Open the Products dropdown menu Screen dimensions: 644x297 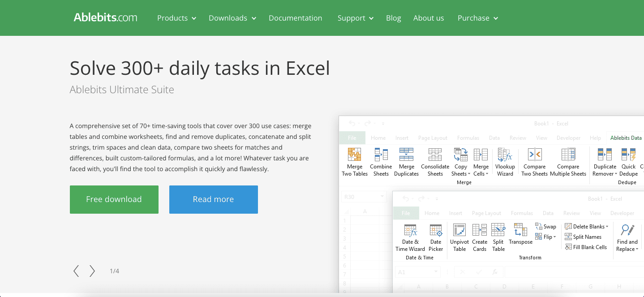176,18
